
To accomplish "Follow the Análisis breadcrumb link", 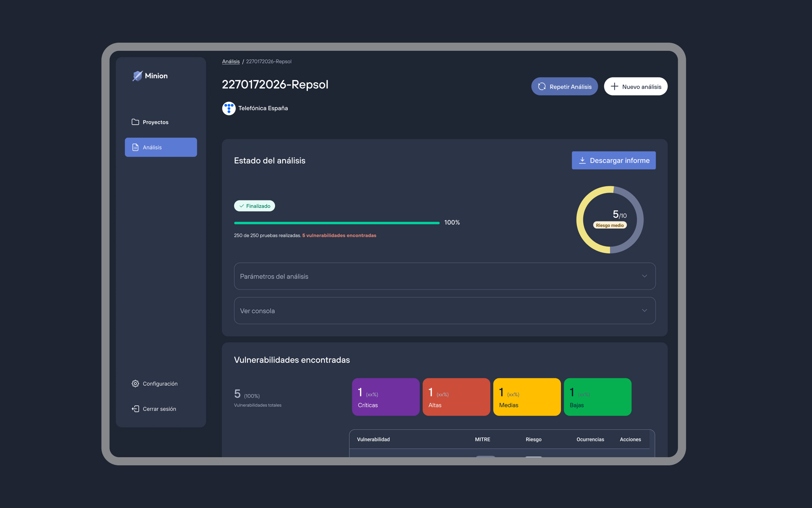I will (x=231, y=61).
